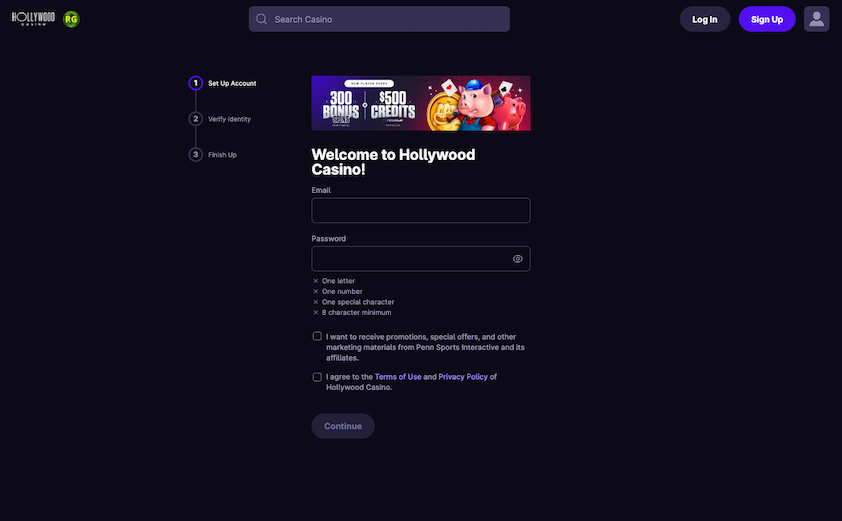Open the RG responsible gaming badge
The width and height of the screenshot is (842, 521).
click(71, 19)
